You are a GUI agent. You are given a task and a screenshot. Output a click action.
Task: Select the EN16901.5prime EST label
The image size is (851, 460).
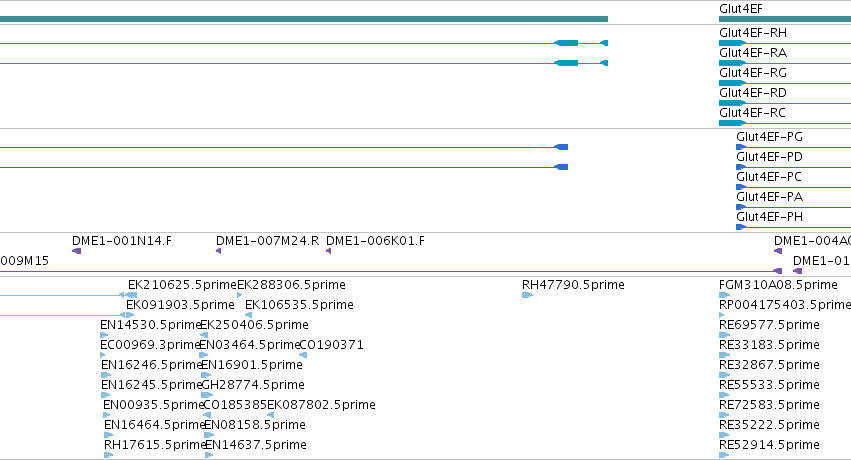click(x=252, y=366)
